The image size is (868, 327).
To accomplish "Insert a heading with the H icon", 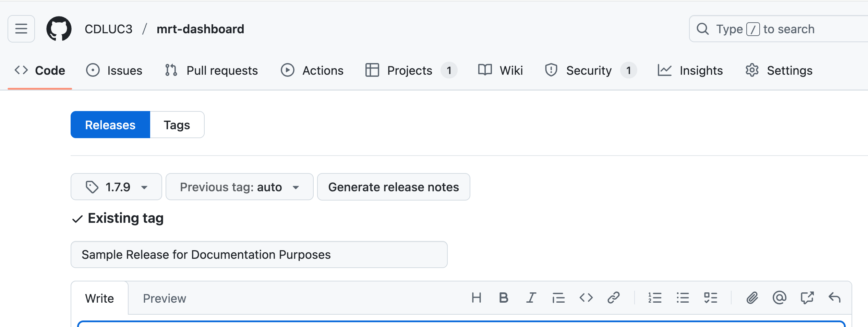I will click(x=477, y=298).
